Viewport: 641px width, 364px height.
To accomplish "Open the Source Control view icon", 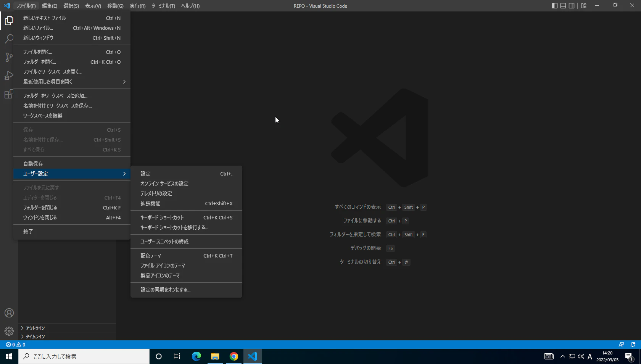I will [x=9, y=57].
